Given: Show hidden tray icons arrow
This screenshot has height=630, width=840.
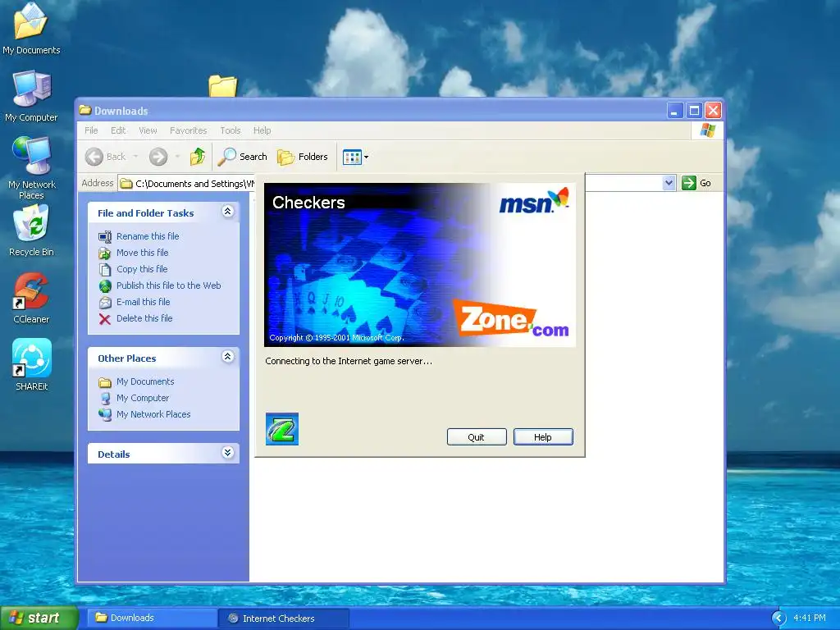Looking at the screenshot, I should pos(778,619).
